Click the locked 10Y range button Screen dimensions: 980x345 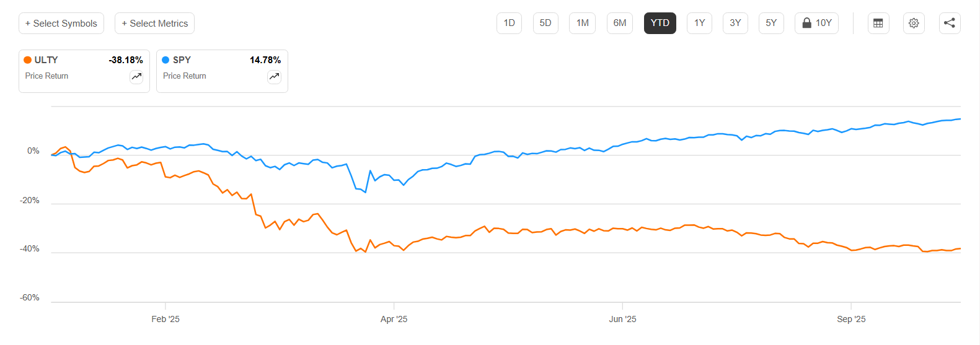(816, 24)
